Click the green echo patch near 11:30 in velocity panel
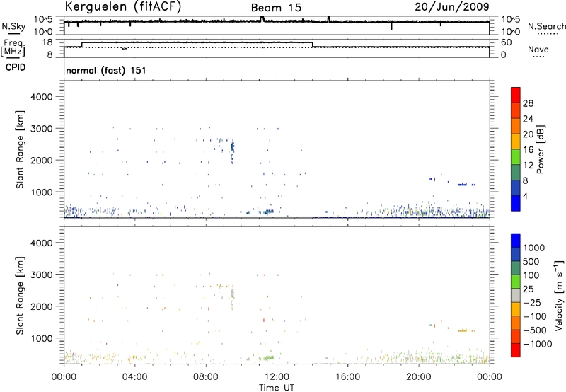The height and width of the screenshot is (392, 566). pos(268,358)
